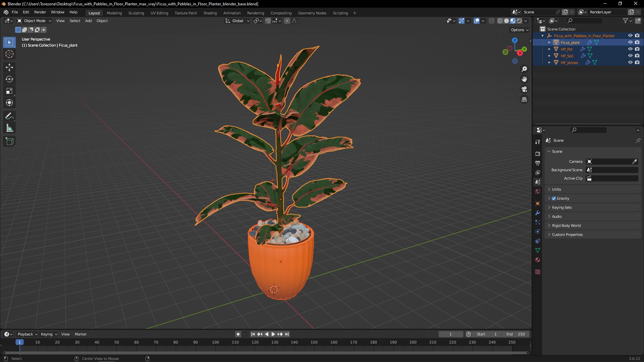Open the Material properties tab
The width and height of the screenshot is (644, 362).
point(538,260)
